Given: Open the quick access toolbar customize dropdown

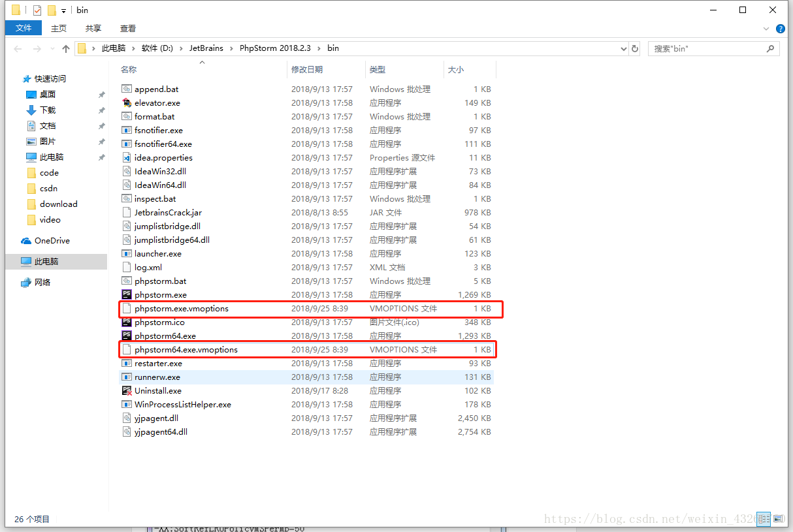Looking at the screenshot, I should pos(63,11).
